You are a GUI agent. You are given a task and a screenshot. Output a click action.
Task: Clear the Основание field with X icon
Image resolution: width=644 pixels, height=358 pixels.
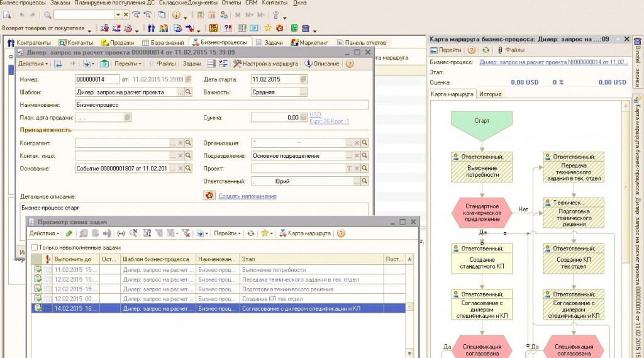[180, 169]
